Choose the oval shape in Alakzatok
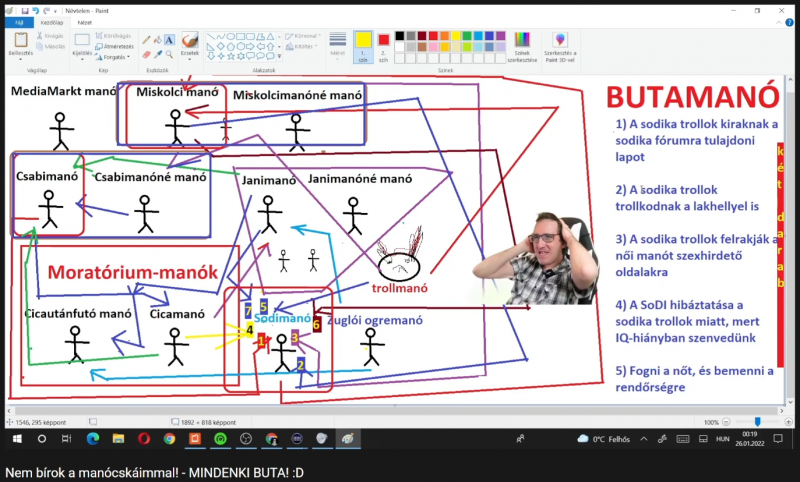 pos(231,37)
